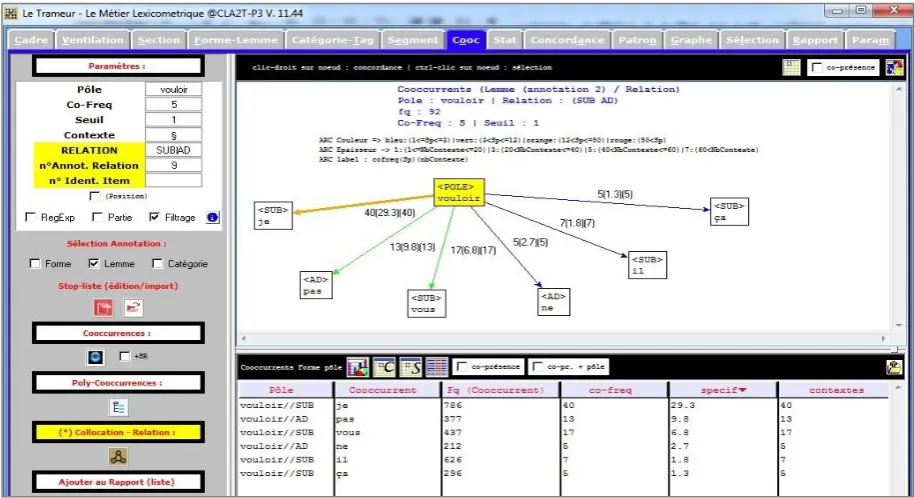Go to the Catégorie-Tag tab
915x498 pixels.
coord(333,40)
